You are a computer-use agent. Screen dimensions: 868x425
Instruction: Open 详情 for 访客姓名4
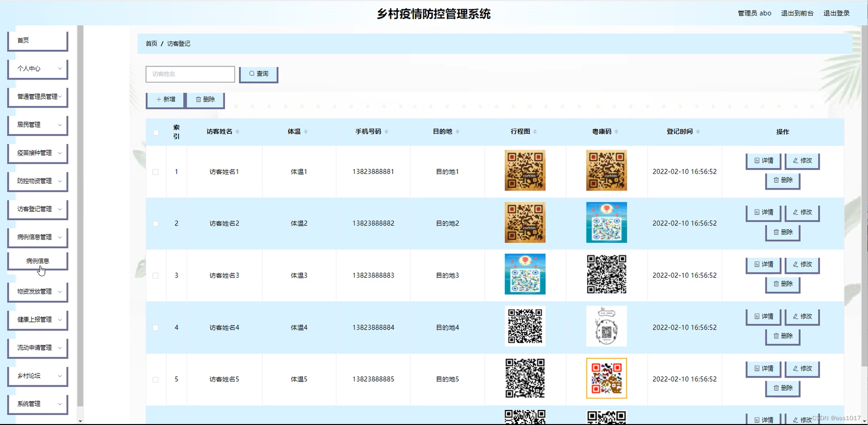763,317
